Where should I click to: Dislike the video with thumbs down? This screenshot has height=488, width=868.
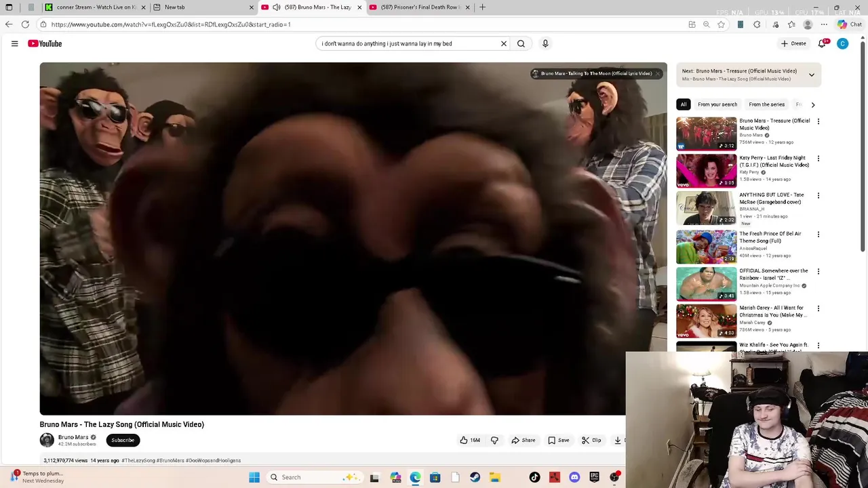(x=494, y=440)
